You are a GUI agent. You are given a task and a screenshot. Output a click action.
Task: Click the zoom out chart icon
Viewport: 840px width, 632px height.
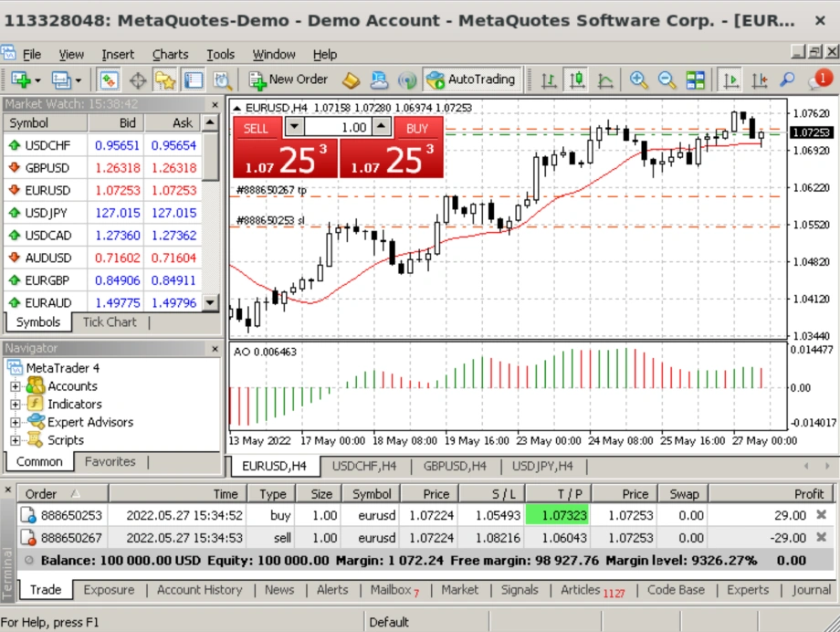click(x=667, y=80)
